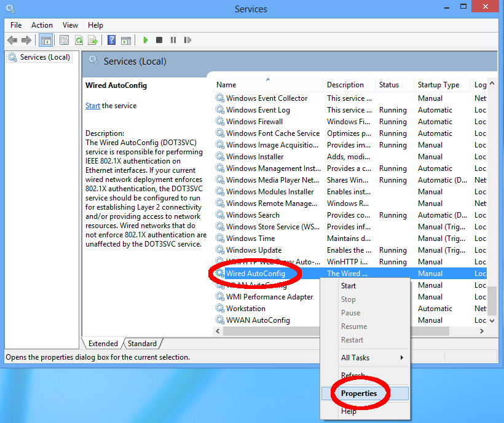Click Automatic startup type of Workstation
Screen dimensions: 504x423
435,309
